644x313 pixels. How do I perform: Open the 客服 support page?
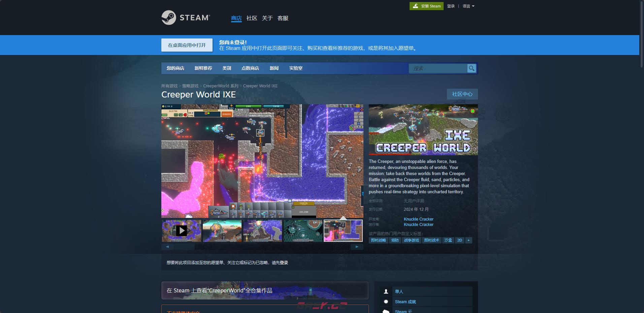point(283,18)
